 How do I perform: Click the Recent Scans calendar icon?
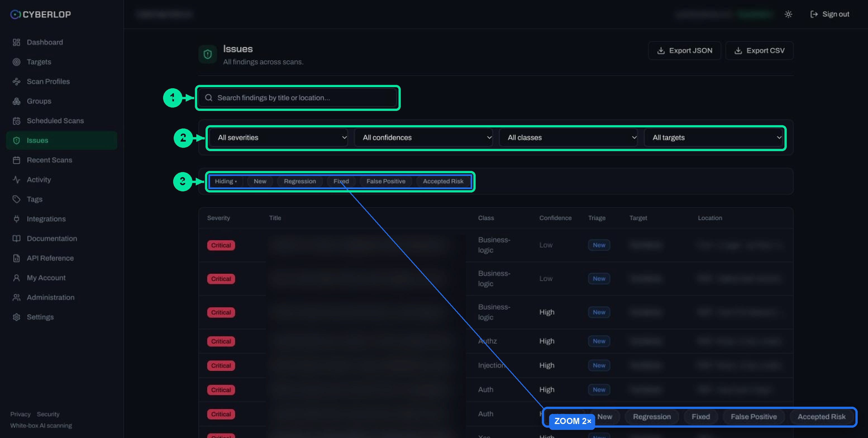[x=16, y=160]
